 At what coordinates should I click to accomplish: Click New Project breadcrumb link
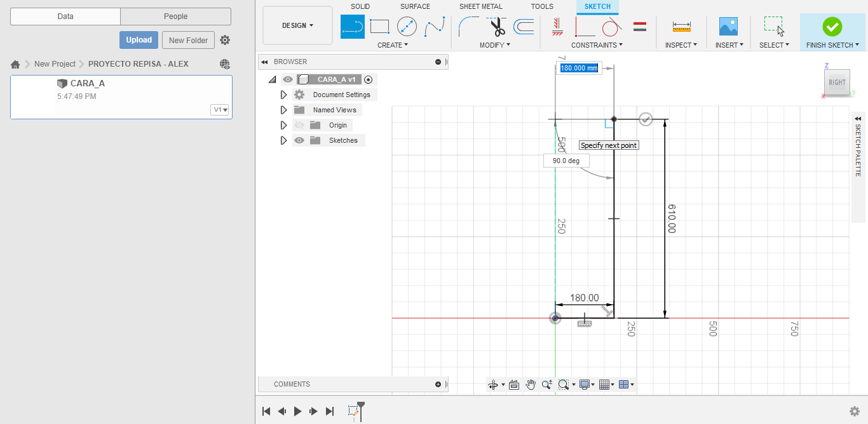pyautogui.click(x=55, y=64)
